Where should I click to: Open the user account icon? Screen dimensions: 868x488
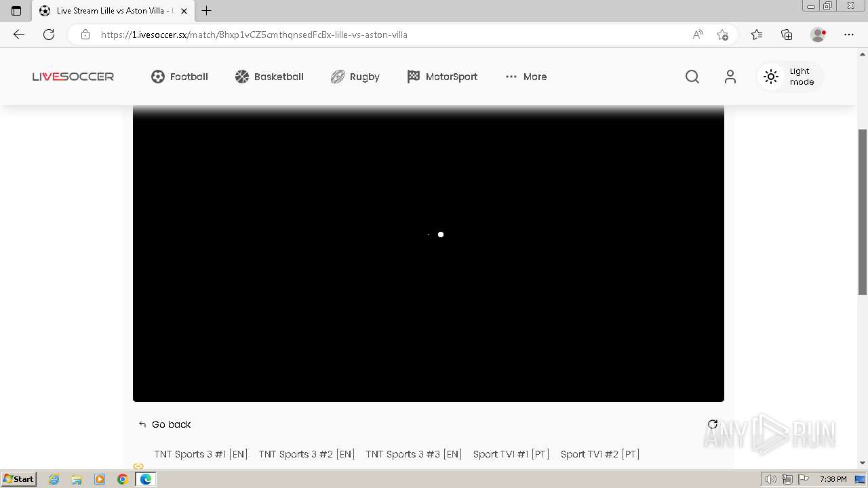pos(730,77)
